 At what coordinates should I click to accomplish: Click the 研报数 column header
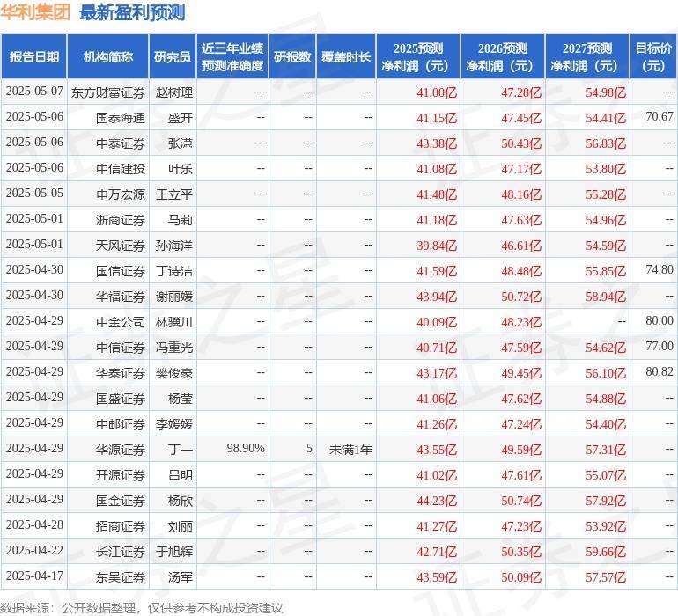tap(292, 56)
